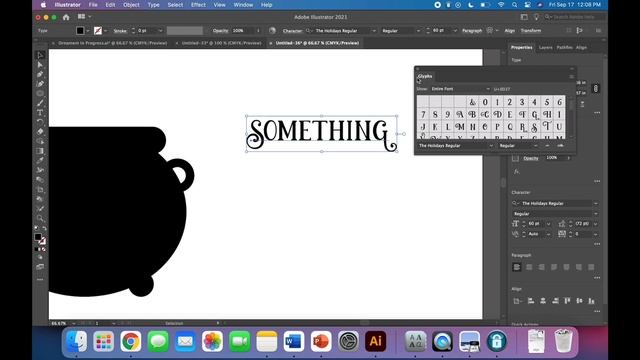Open Google Chrome from the Dock
The width and height of the screenshot is (640, 360).
point(131,341)
